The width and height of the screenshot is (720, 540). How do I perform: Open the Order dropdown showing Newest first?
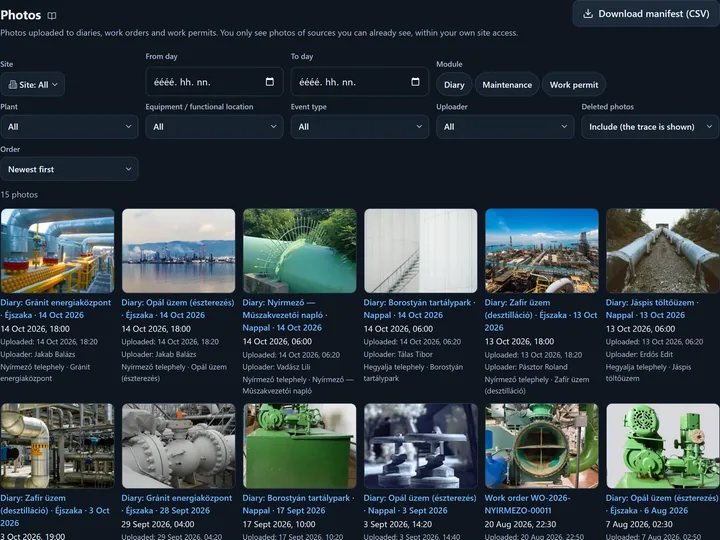[69, 169]
